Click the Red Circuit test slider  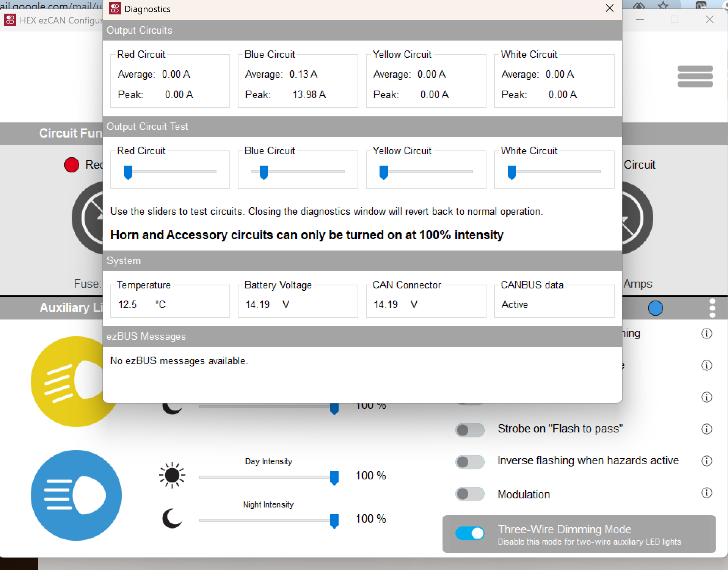(x=128, y=172)
